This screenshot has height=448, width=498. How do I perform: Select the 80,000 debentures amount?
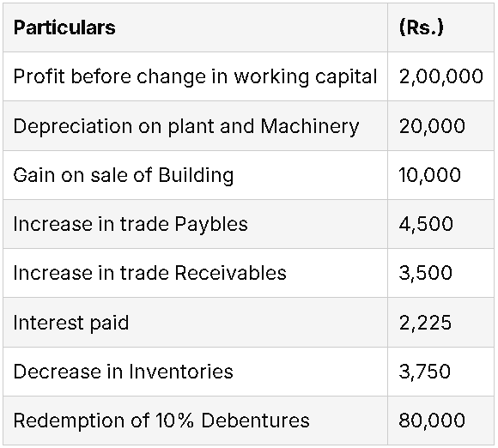[x=440, y=420]
